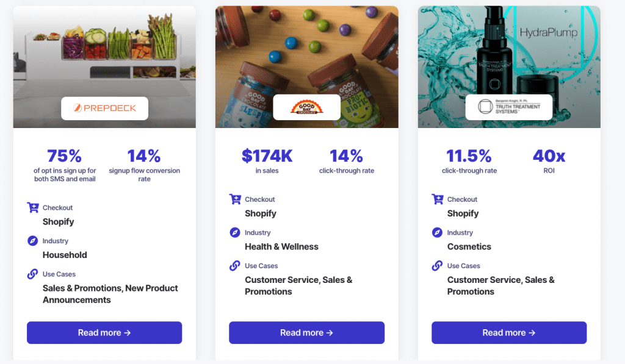Open Truth Treatment Systems case study via Read more
625x364 pixels.
pos(509,332)
